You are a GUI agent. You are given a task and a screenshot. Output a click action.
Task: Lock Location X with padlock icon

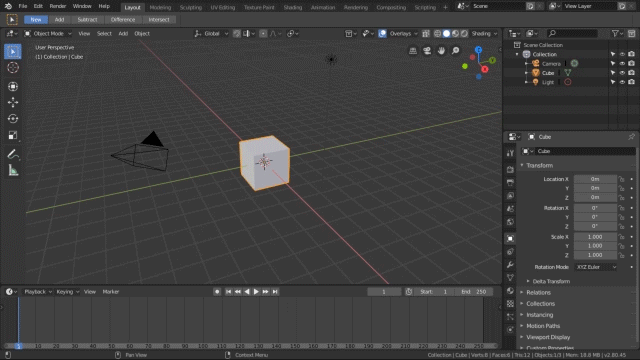point(621,179)
